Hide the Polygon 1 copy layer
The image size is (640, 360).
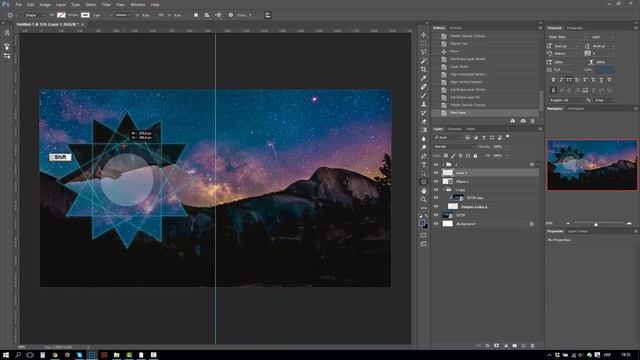pyautogui.click(x=436, y=207)
